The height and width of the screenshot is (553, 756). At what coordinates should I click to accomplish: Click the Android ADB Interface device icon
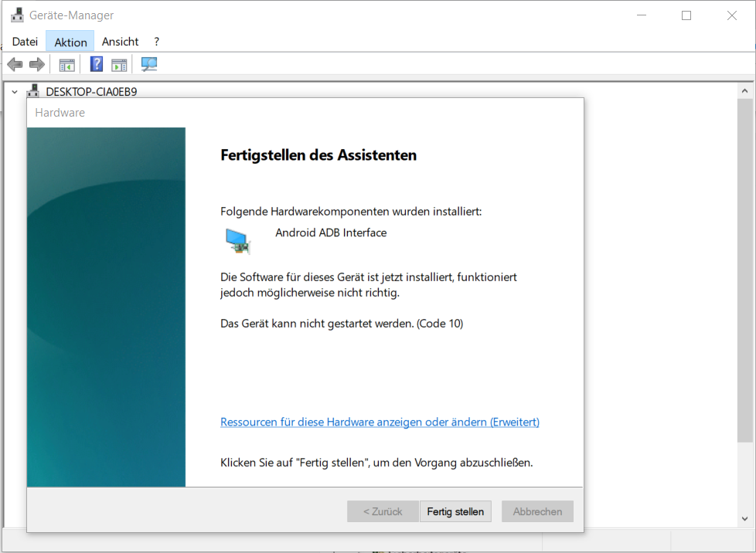238,241
